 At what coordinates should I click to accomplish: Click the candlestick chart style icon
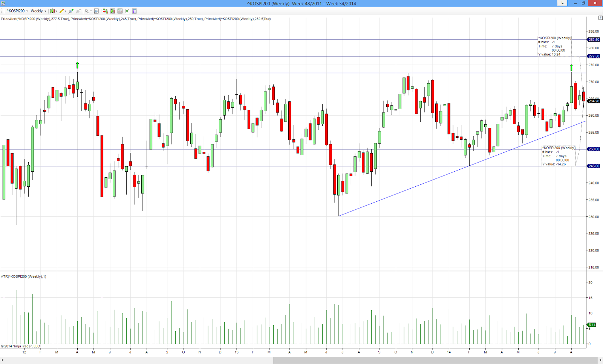click(52, 11)
